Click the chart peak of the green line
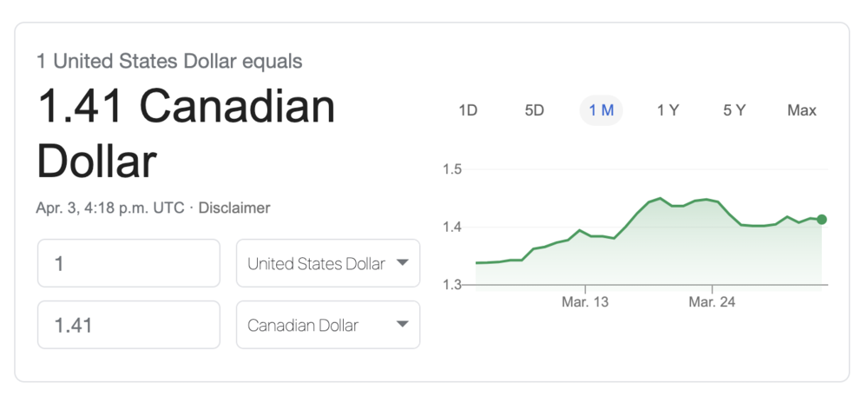This screenshot has width=868, height=403. tap(660, 199)
